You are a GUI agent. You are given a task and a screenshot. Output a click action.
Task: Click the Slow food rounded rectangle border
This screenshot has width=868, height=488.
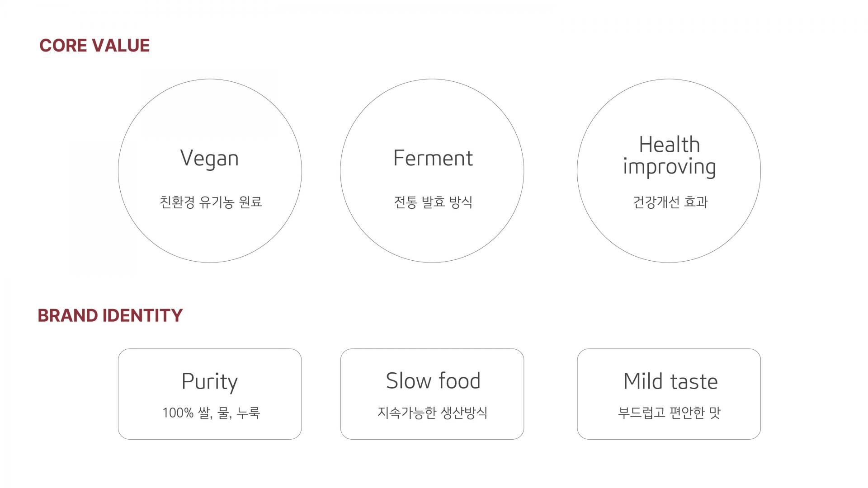(x=432, y=394)
